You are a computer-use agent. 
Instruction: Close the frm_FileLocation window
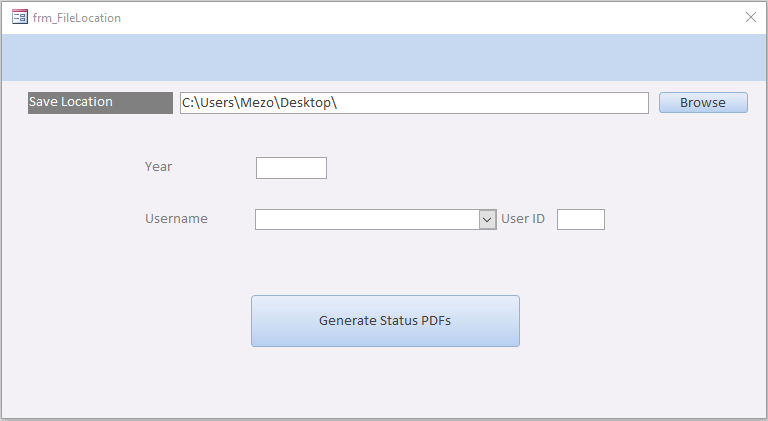click(750, 17)
